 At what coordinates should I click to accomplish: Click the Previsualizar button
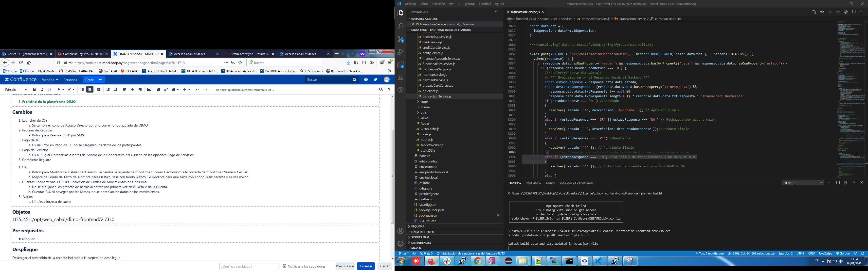click(x=345, y=266)
